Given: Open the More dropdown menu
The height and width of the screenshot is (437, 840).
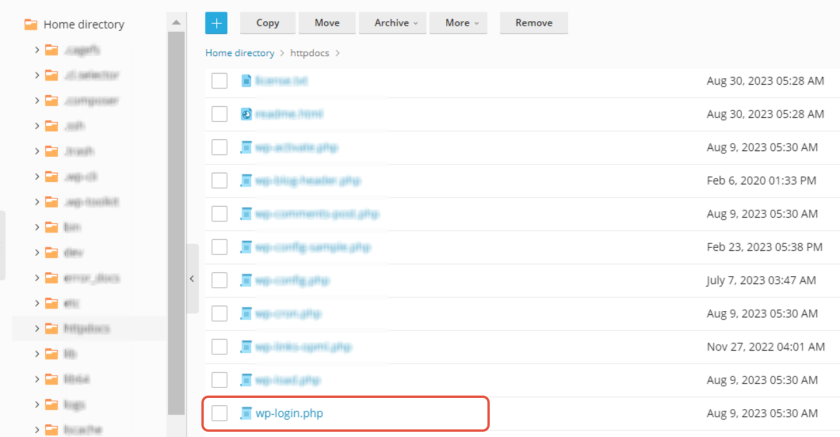Looking at the screenshot, I should 459,23.
